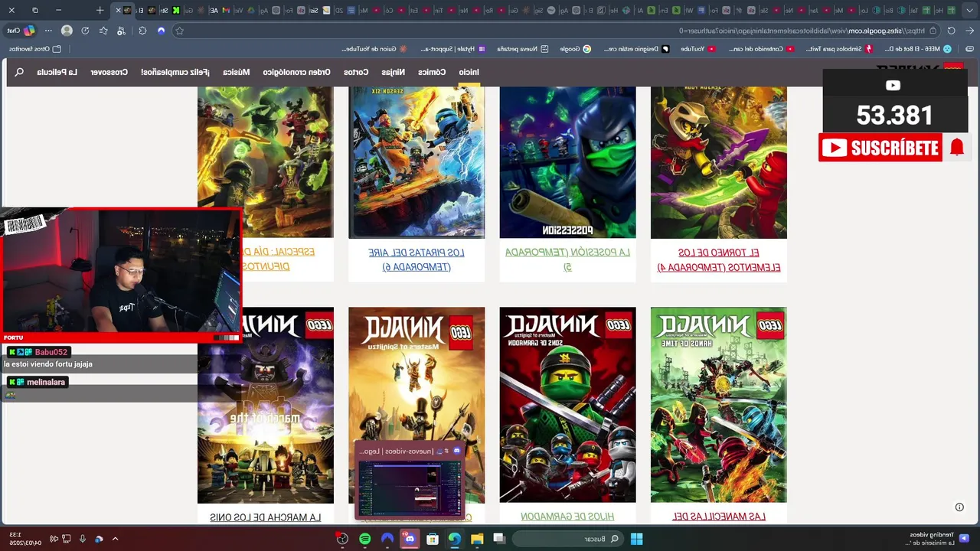Click the Season Six sky pirates poster
This screenshot has height=551, width=980.
pyautogui.click(x=416, y=162)
